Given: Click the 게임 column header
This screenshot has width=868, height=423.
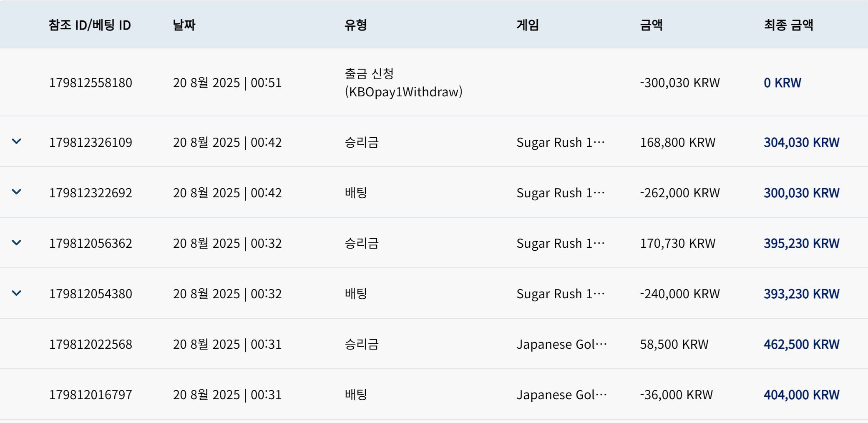Looking at the screenshot, I should tap(528, 25).
